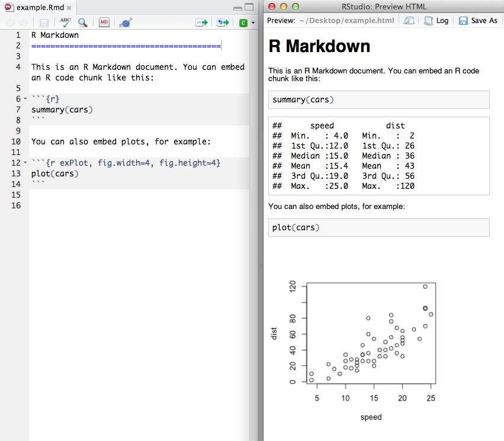504x441 pixels.
Task: Open preview in external browser icon
Action: click(409, 21)
